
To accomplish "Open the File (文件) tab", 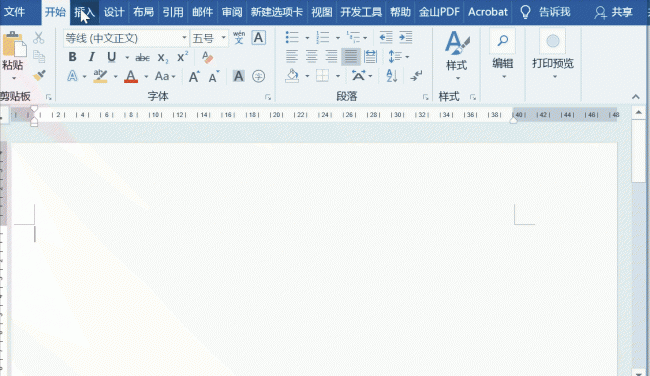I will (15, 12).
